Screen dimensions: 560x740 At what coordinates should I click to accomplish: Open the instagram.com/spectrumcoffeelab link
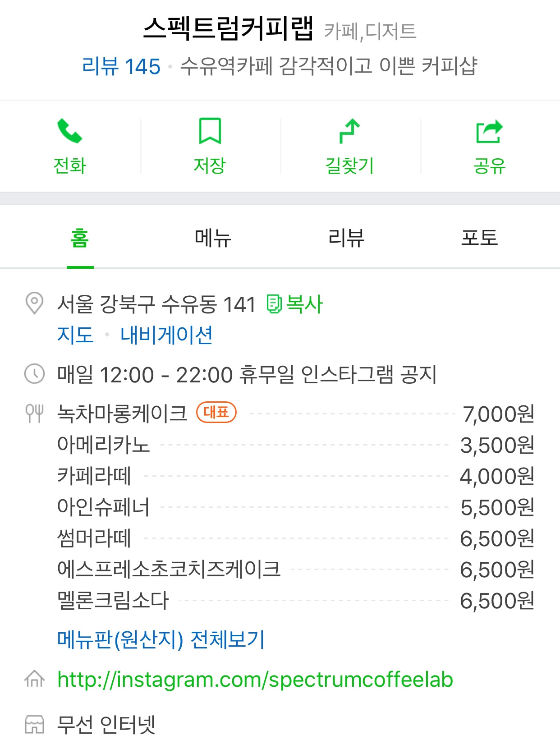click(255, 680)
